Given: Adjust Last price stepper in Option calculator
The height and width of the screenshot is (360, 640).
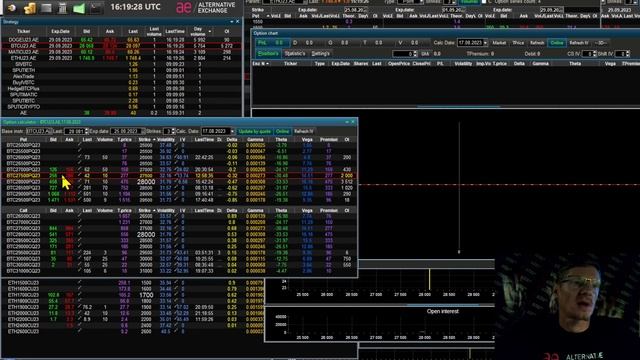Looking at the screenshot, I should pos(86,131).
